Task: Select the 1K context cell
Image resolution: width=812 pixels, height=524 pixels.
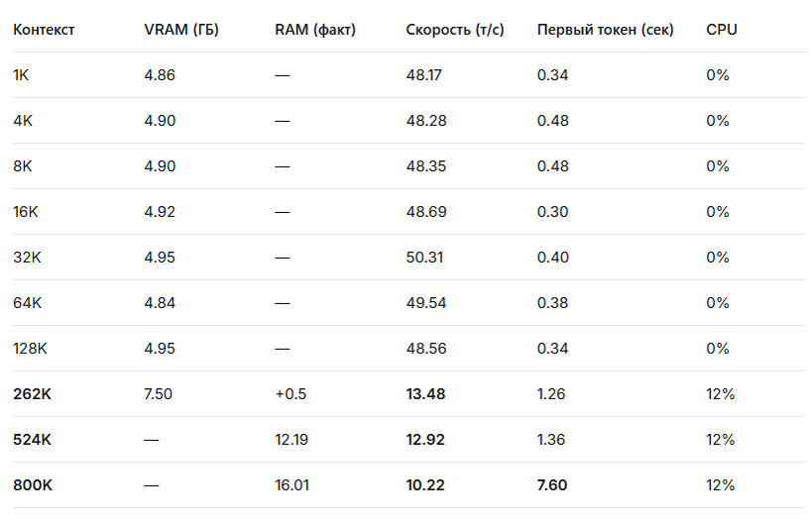Action: pyautogui.click(x=21, y=75)
